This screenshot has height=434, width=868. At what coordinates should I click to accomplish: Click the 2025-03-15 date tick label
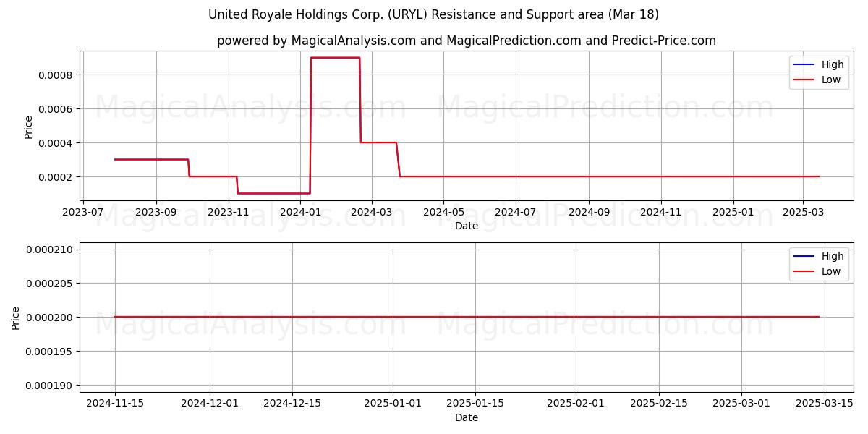824,404
